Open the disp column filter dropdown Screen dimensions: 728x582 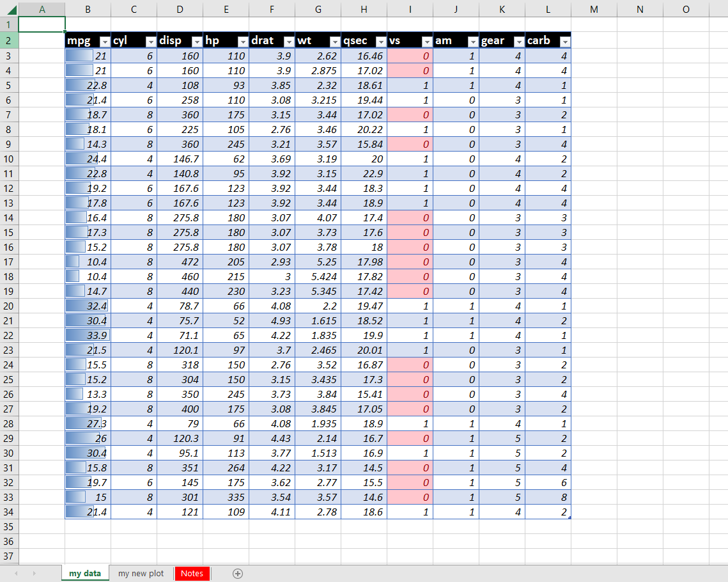pyautogui.click(x=197, y=42)
